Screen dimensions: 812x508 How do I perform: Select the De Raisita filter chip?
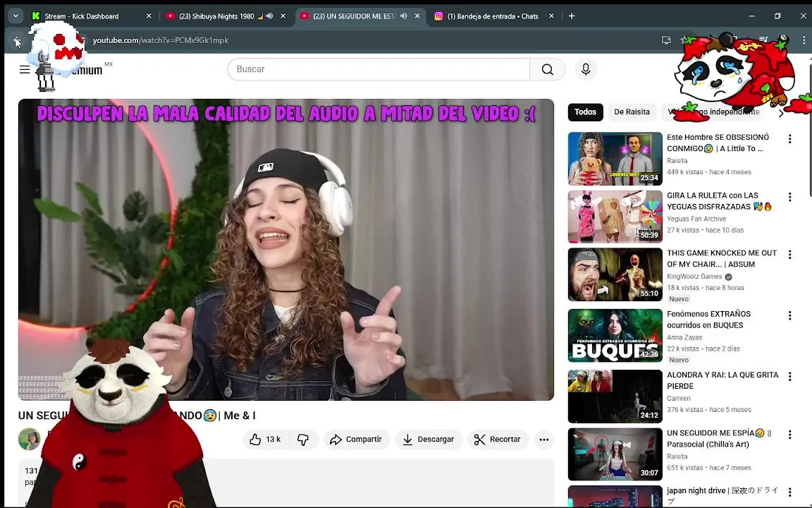pyautogui.click(x=632, y=112)
